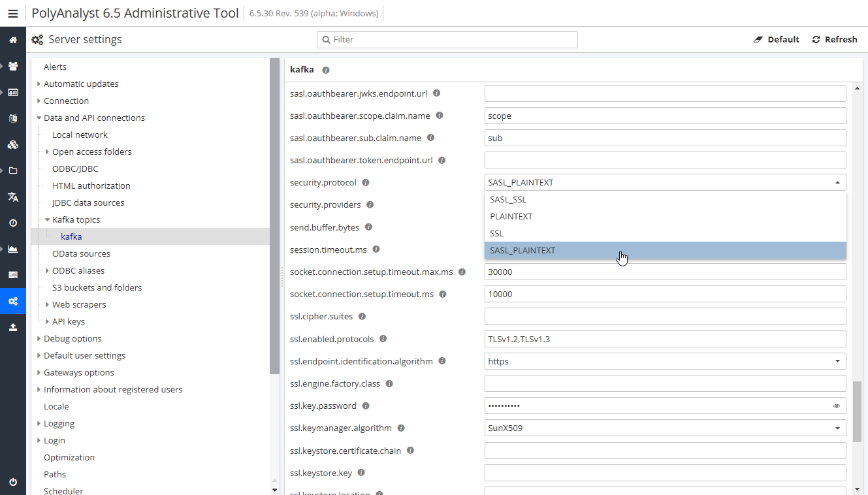Open S3 buckets and folders
The image size is (868, 495).
coord(97,287)
